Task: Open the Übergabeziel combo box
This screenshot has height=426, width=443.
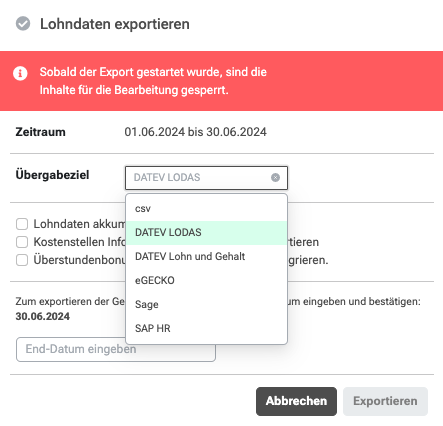Action: point(206,178)
